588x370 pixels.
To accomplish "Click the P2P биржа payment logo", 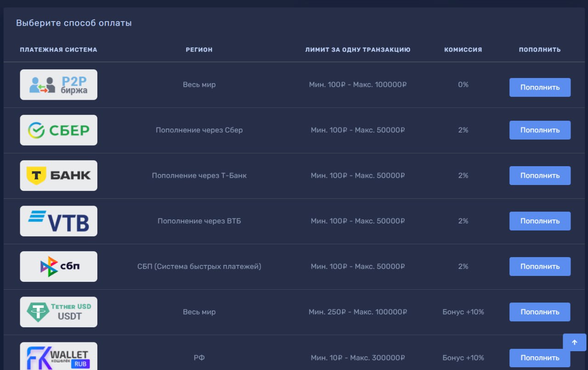I will click(58, 84).
